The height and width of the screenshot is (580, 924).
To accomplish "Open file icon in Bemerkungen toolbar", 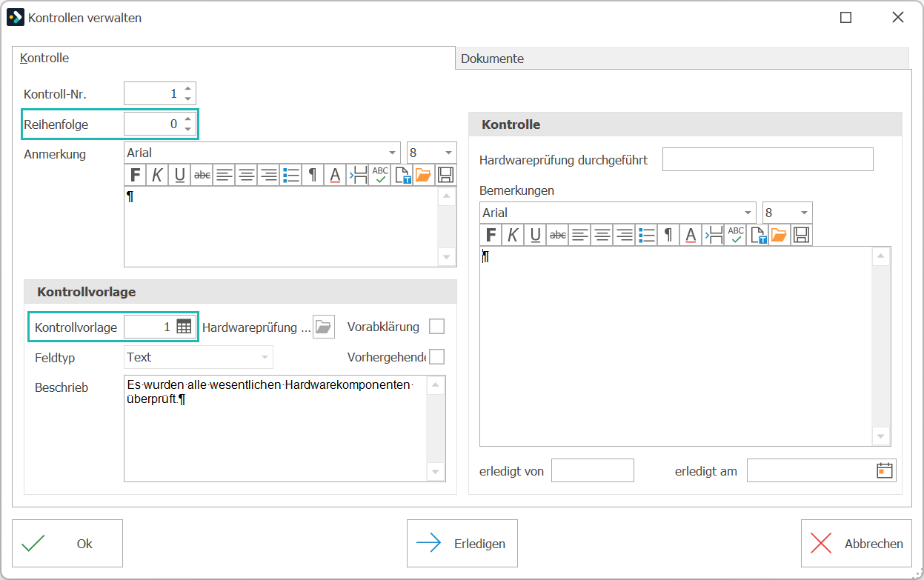I will (x=779, y=235).
